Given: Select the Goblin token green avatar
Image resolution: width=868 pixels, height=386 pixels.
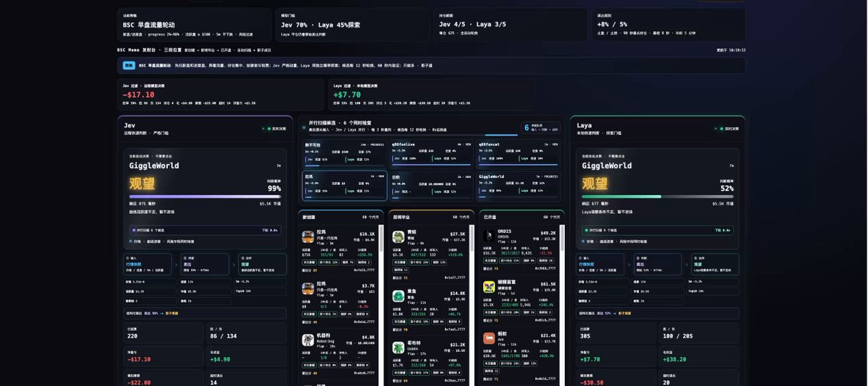Looking at the screenshot, I should pyautogui.click(x=398, y=347).
